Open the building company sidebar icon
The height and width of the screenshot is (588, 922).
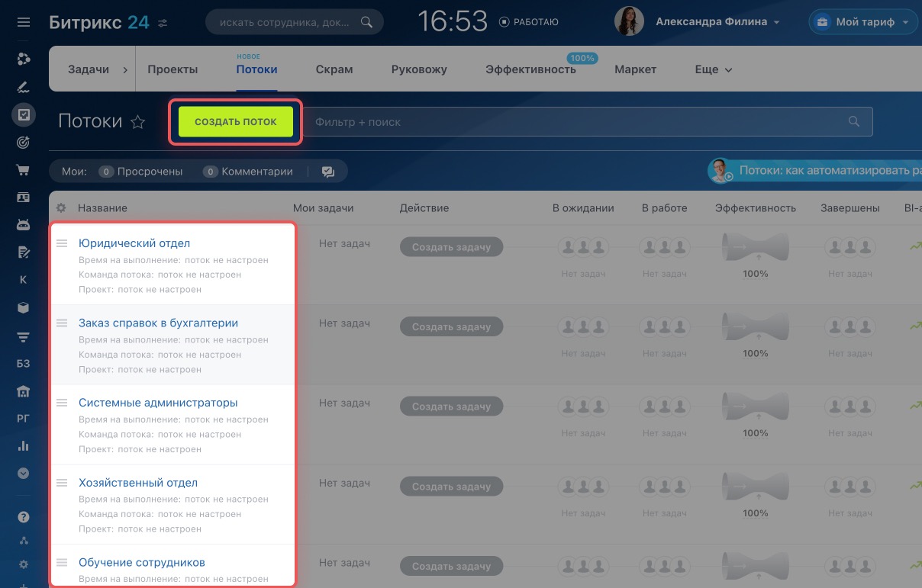pyautogui.click(x=24, y=391)
